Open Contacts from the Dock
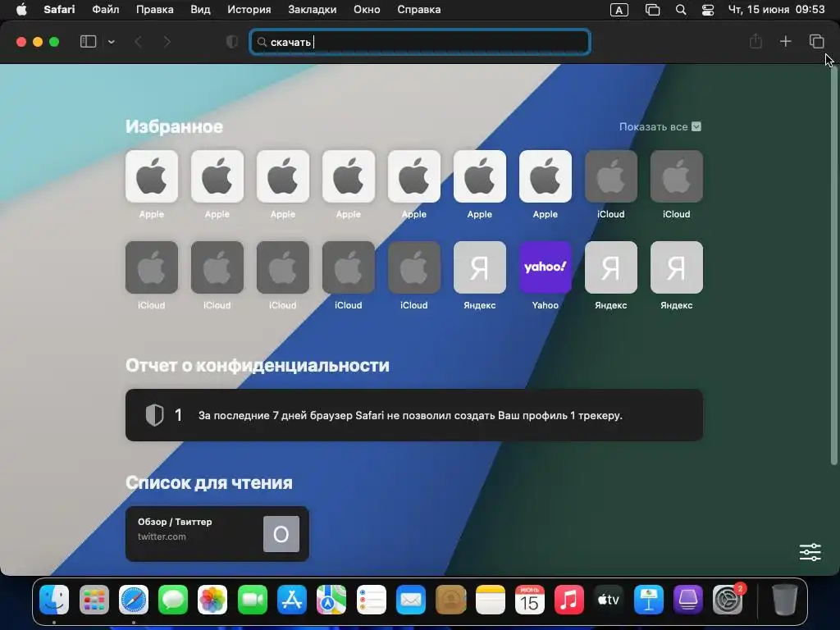 (450, 600)
